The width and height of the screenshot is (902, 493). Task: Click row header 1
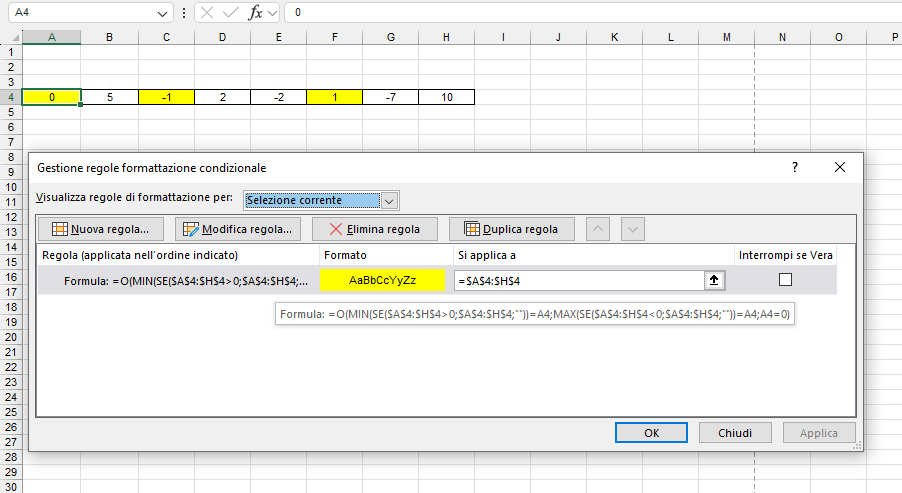(x=11, y=52)
